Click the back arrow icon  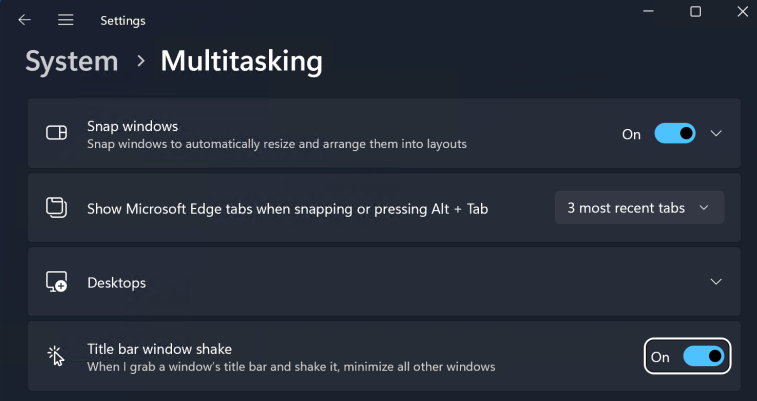[25, 20]
